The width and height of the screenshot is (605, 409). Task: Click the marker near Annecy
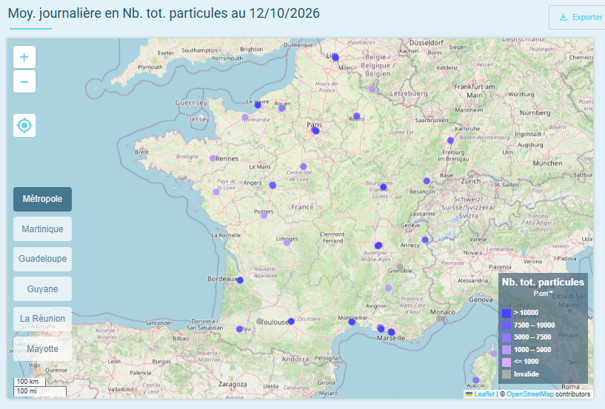coord(425,240)
